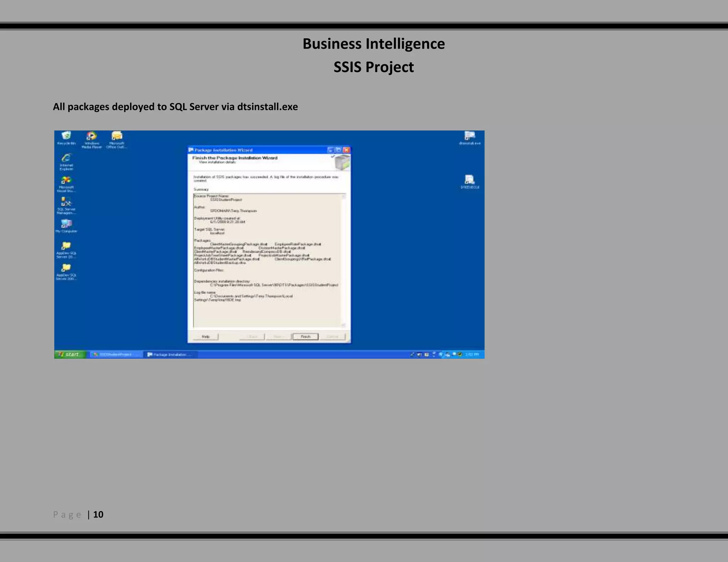Open second AppDev SQL Server folder
The width and height of the screenshot is (728, 562).
point(66,269)
